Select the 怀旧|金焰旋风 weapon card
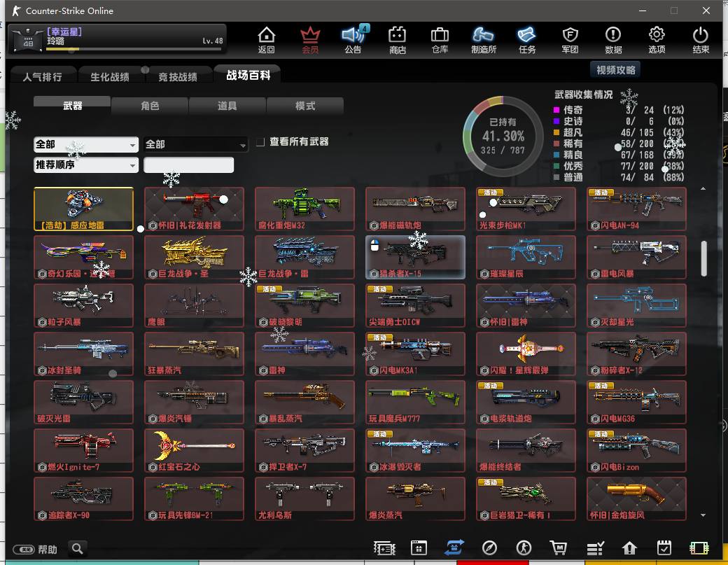Viewport: 728px width, 565px height. [636, 498]
